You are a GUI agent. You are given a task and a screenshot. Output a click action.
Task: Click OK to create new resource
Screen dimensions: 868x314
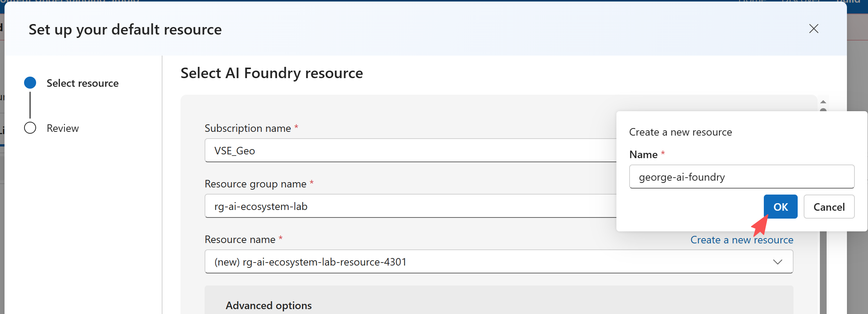[780, 207]
